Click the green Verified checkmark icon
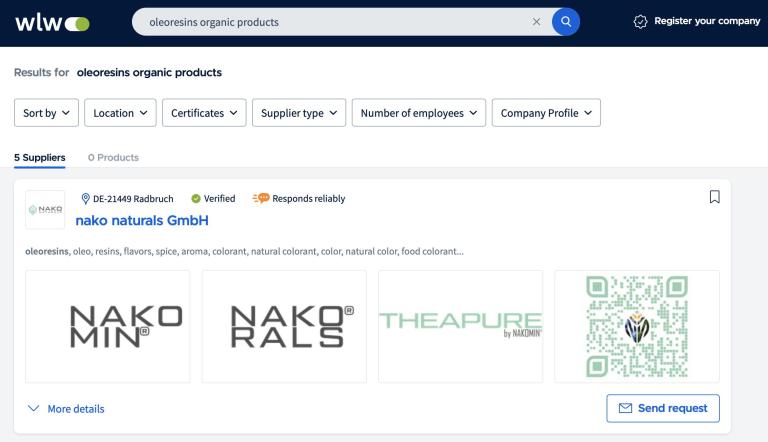 pyautogui.click(x=196, y=198)
